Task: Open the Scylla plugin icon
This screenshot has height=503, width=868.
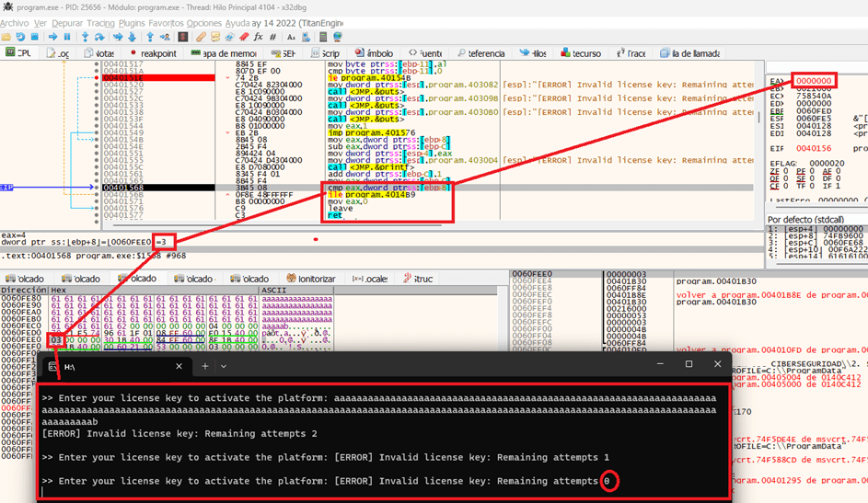Action: click(x=182, y=37)
